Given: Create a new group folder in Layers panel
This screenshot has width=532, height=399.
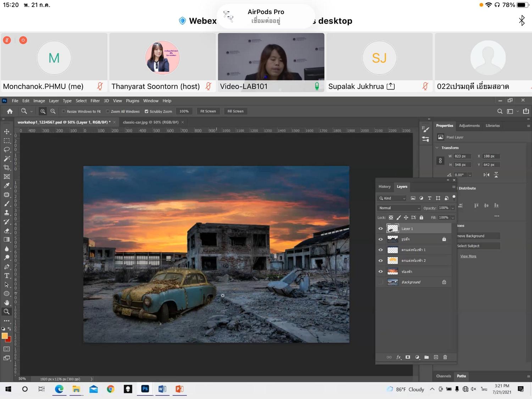Looking at the screenshot, I should pos(427,357).
